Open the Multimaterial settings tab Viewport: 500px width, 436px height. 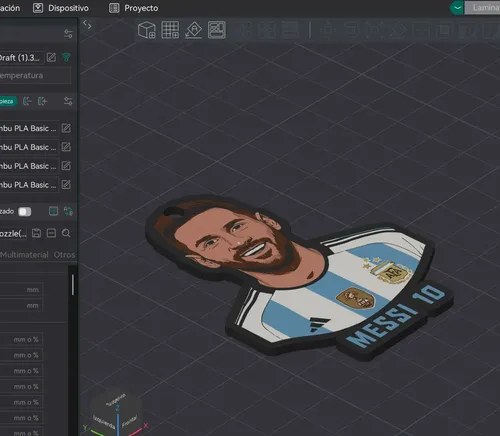[24, 255]
